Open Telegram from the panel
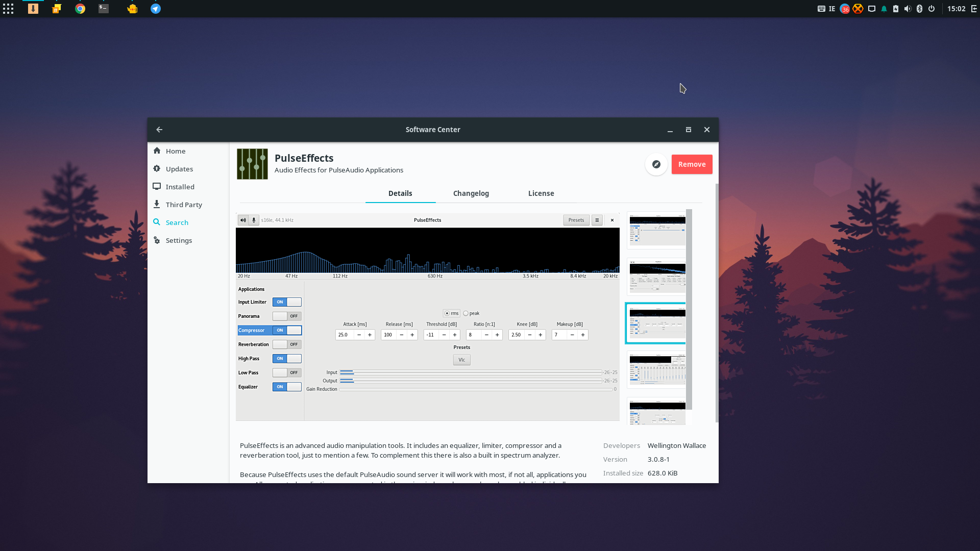This screenshot has width=980, height=551. 156,9
